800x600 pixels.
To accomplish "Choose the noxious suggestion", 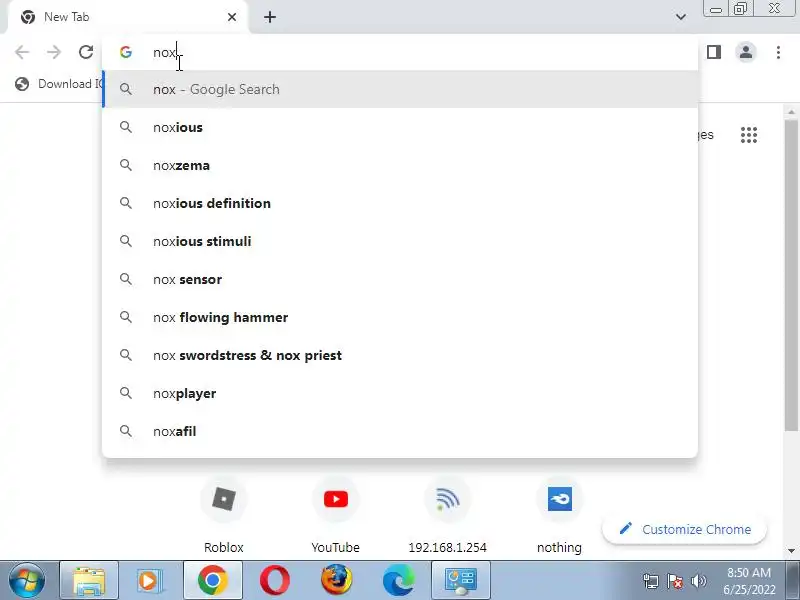I will coord(400,127).
